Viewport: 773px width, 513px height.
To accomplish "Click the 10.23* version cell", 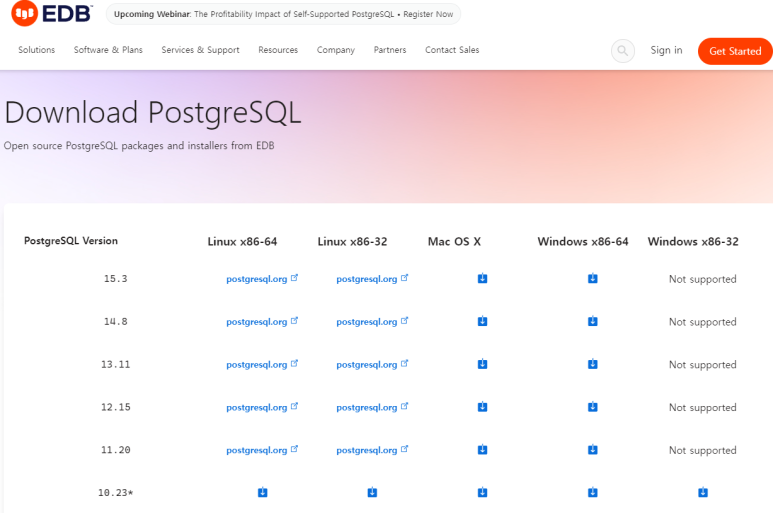I will click(115, 493).
